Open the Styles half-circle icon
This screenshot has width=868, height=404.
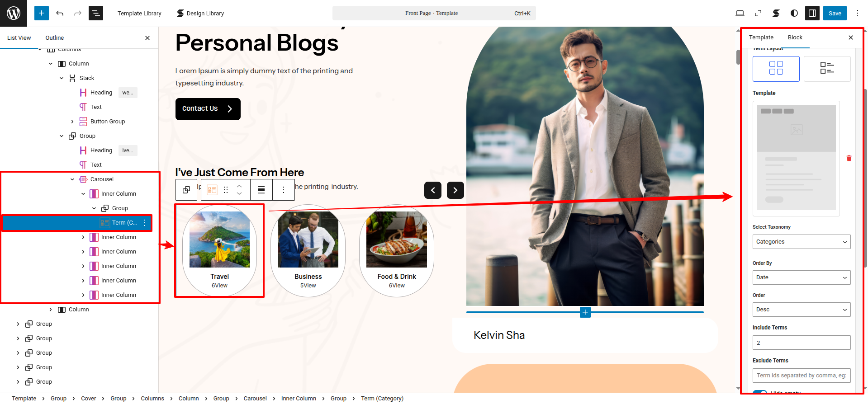794,13
